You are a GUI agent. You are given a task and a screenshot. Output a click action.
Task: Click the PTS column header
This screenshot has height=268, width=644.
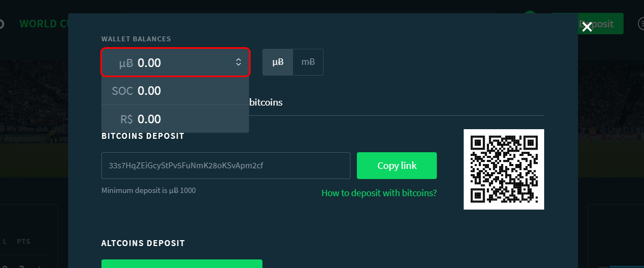click(24, 242)
